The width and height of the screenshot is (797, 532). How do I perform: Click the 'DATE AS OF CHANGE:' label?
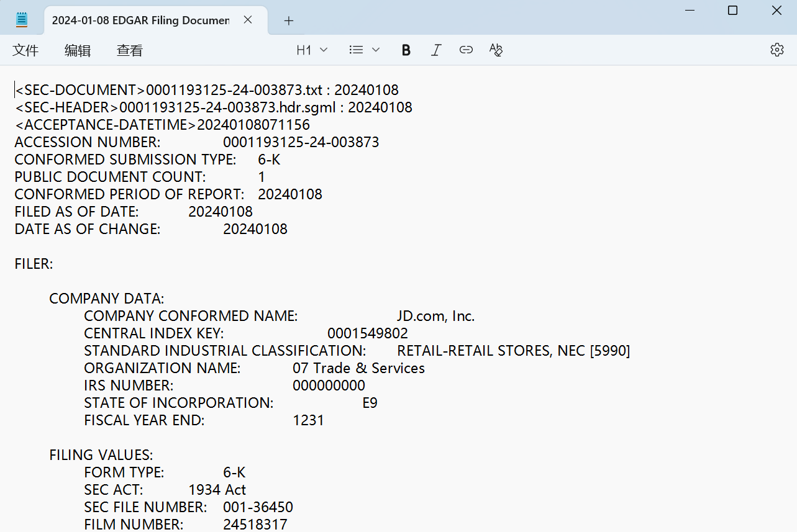point(88,229)
